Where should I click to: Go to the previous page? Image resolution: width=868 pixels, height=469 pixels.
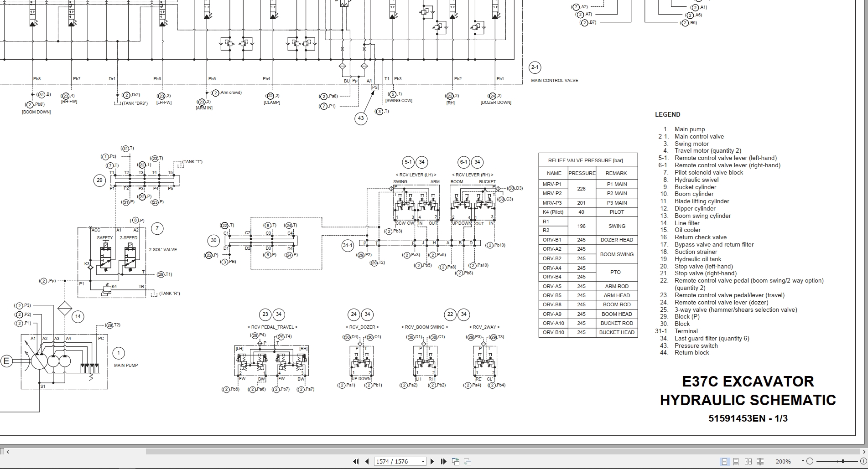tap(367, 461)
